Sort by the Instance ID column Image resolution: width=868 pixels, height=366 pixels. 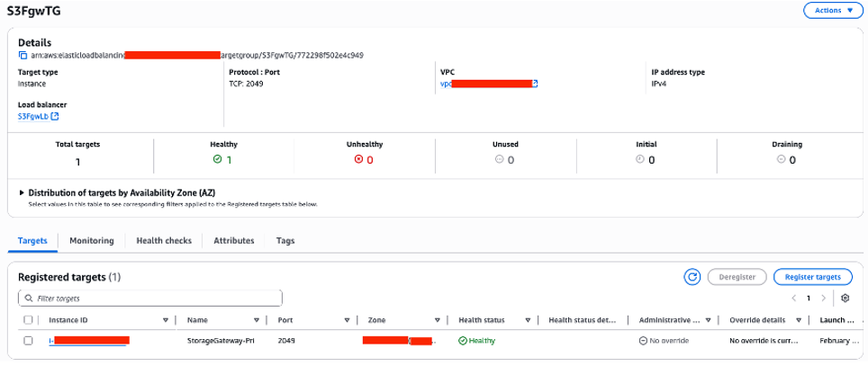point(165,319)
